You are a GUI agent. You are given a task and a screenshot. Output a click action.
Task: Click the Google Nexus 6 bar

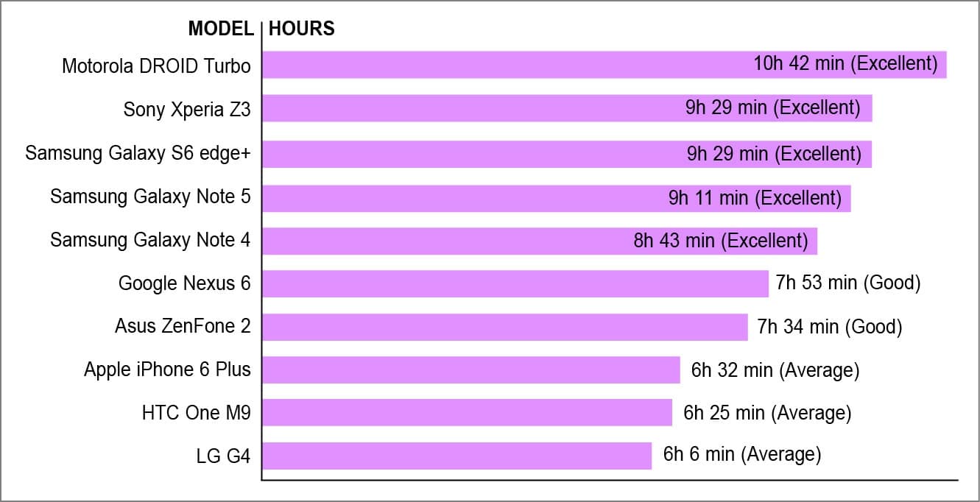(x=515, y=283)
